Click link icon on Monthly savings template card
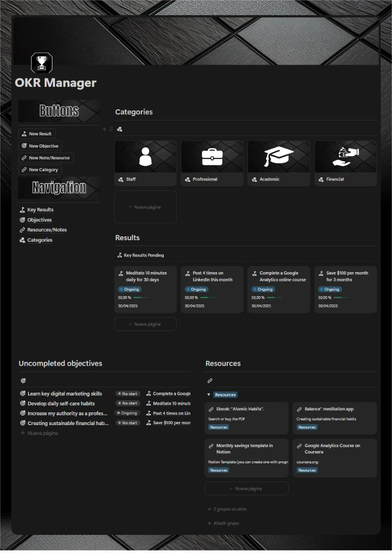 coord(211,446)
